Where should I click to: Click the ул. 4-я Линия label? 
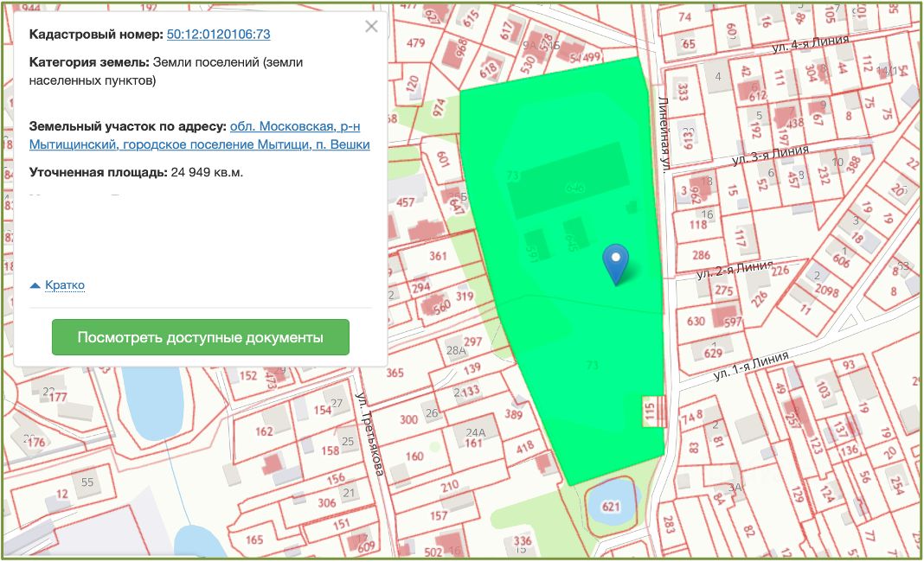[811, 44]
